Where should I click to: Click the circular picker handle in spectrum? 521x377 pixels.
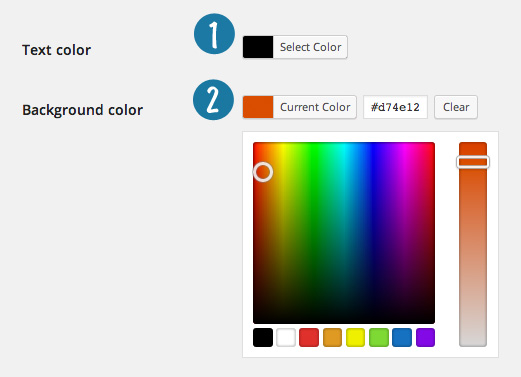263,172
